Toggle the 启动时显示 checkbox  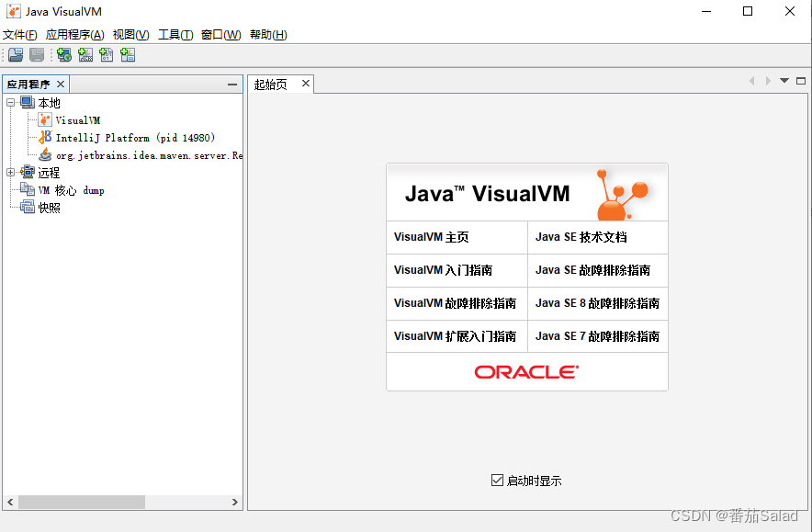tap(497, 481)
